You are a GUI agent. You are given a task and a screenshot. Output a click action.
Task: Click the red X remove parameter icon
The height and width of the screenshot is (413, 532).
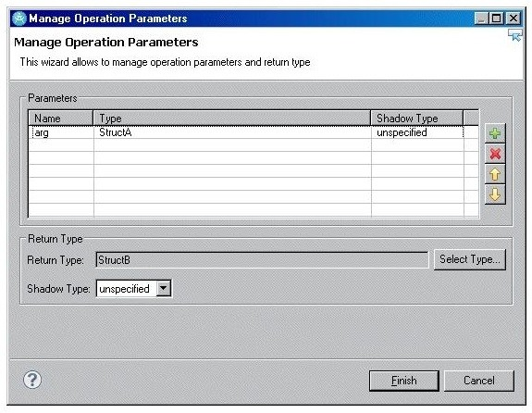495,154
